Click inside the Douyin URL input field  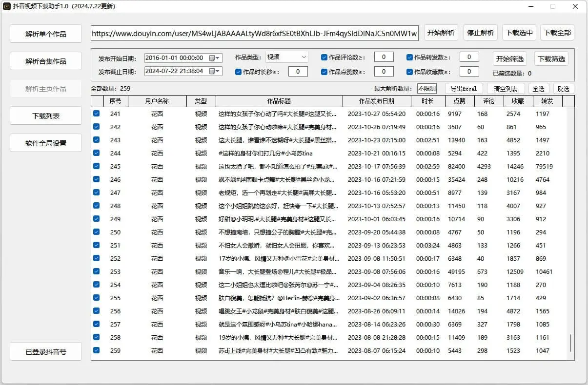coord(254,33)
